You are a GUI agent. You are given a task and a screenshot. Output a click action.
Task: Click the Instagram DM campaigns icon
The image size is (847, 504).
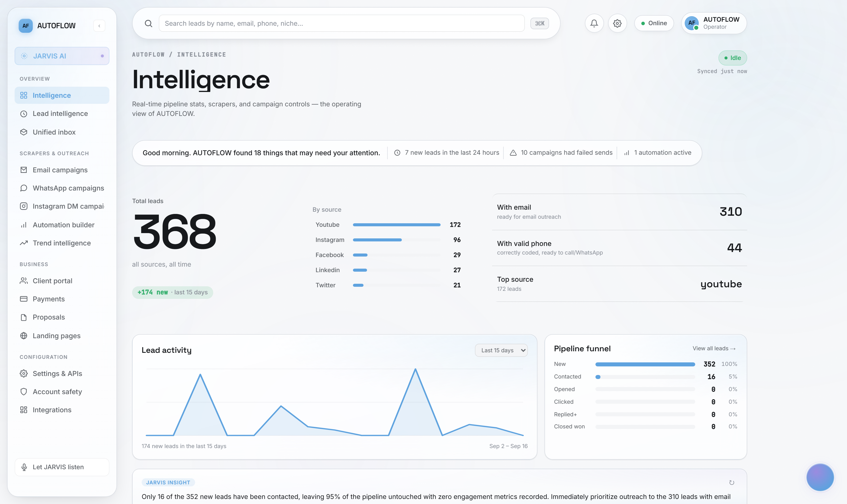tap(23, 206)
